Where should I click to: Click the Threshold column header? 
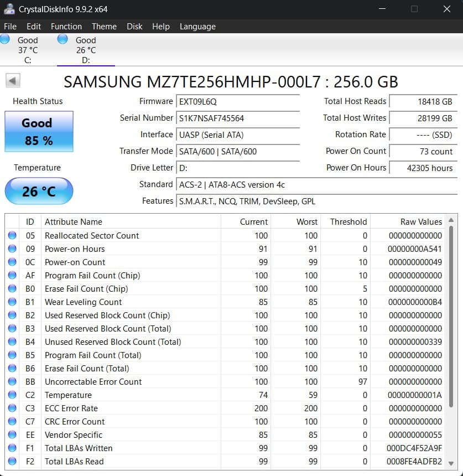345,221
